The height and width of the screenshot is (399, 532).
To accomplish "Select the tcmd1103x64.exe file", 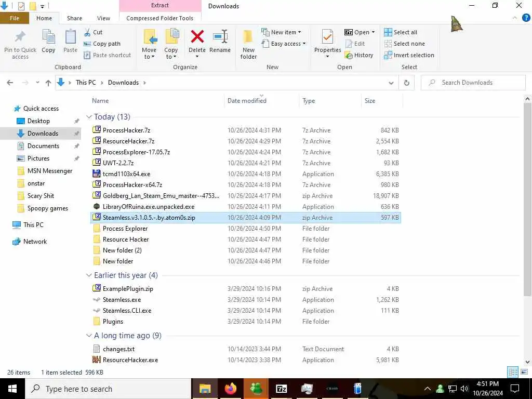I will 246,174.
